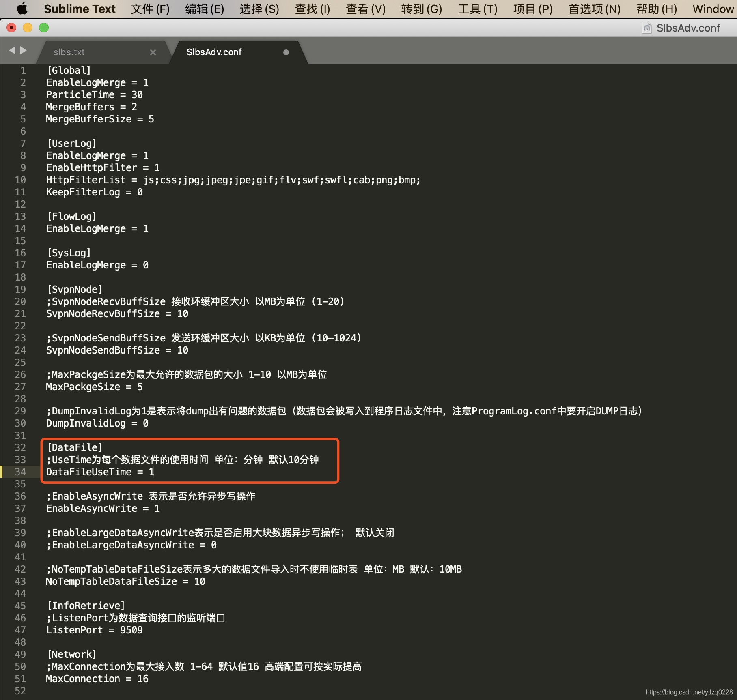Click the ';MaxConnection' comment line

[204, 666]
